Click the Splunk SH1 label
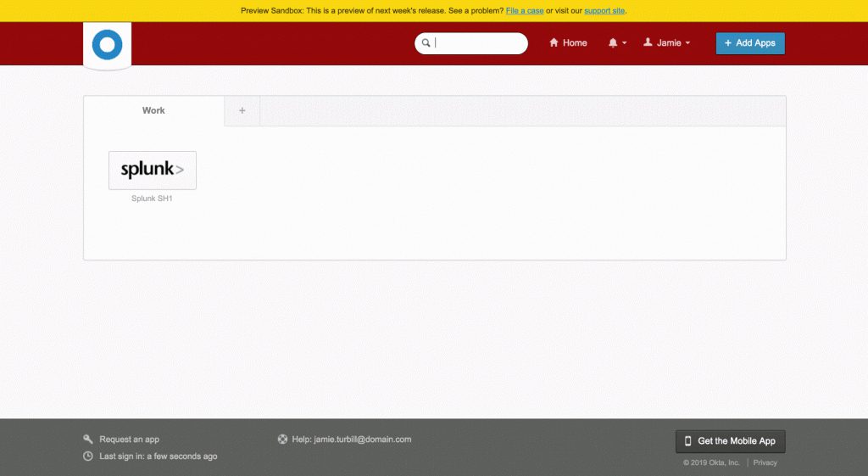This screenshot has width=868, height=476. 152,199
